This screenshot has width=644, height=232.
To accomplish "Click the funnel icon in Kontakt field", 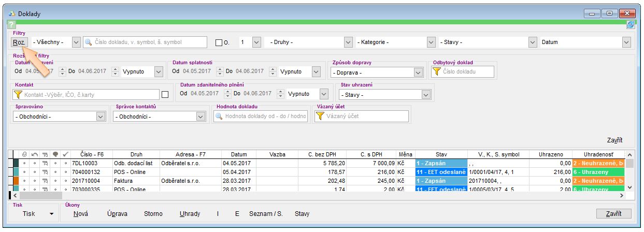I will coord(19,95).
